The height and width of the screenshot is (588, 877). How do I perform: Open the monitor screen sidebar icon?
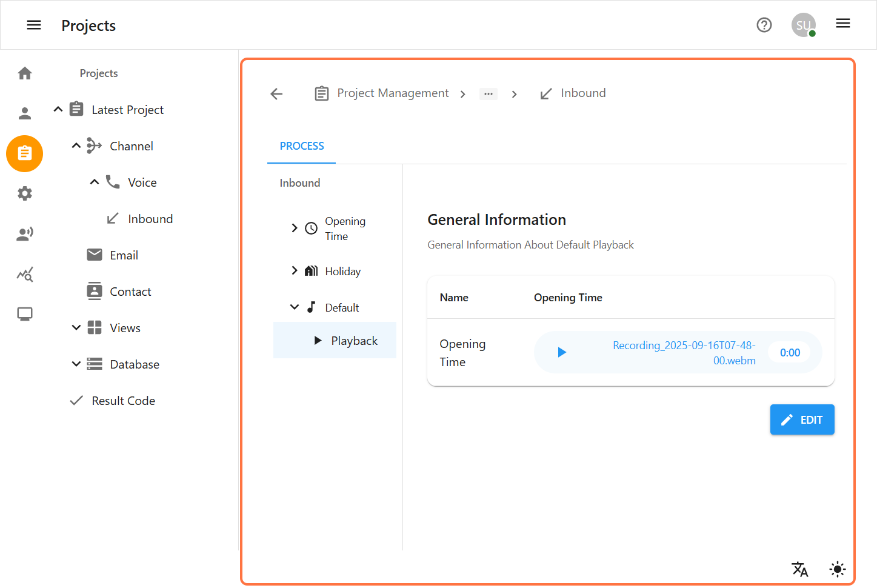[25, 314]
